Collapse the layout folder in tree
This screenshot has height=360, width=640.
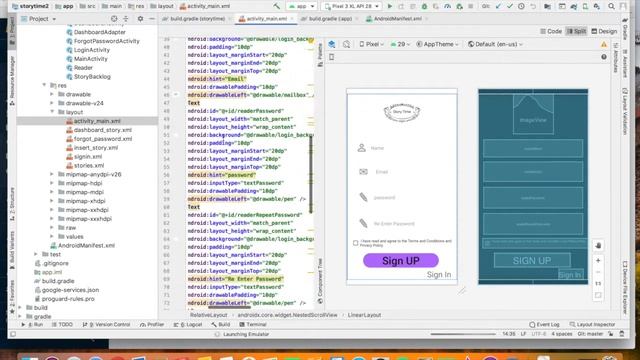[52, 112]
